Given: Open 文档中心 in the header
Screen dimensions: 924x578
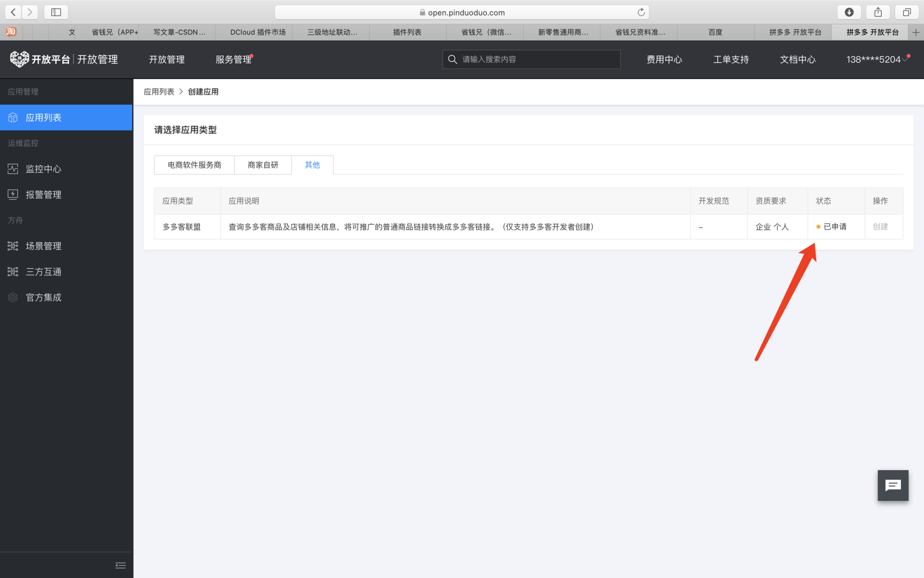Looking at the screenshot, I should (x=797, y=59).
